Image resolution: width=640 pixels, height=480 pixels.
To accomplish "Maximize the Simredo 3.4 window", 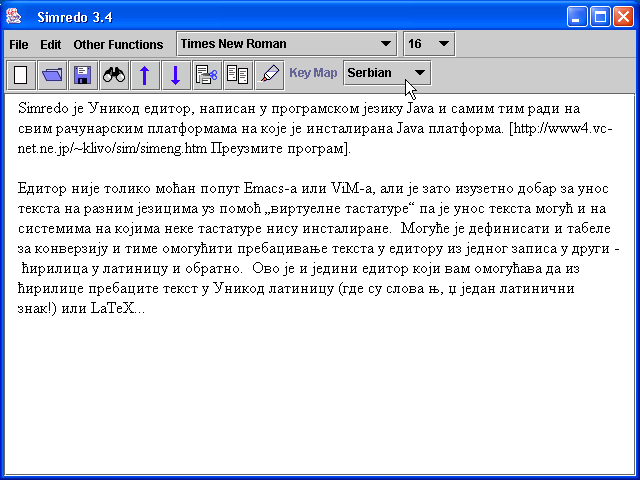I will (x=600, y=16).
